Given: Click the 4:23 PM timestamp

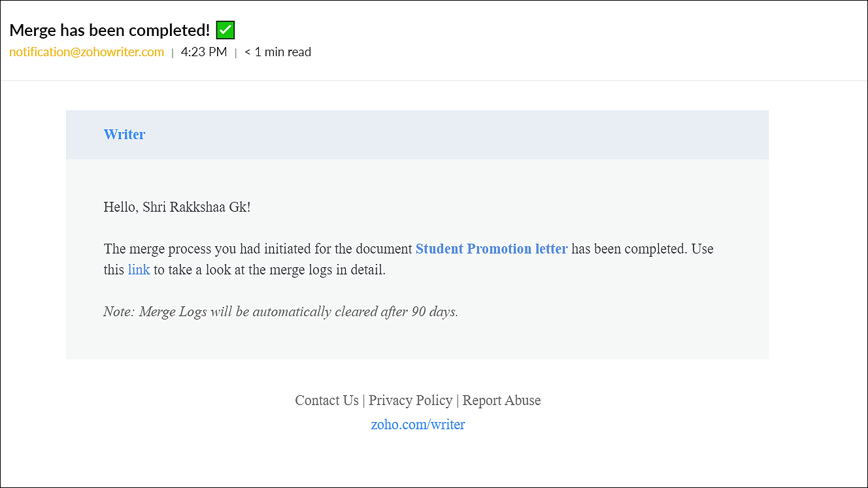Looking at the screenshot, I should (204, 52).
